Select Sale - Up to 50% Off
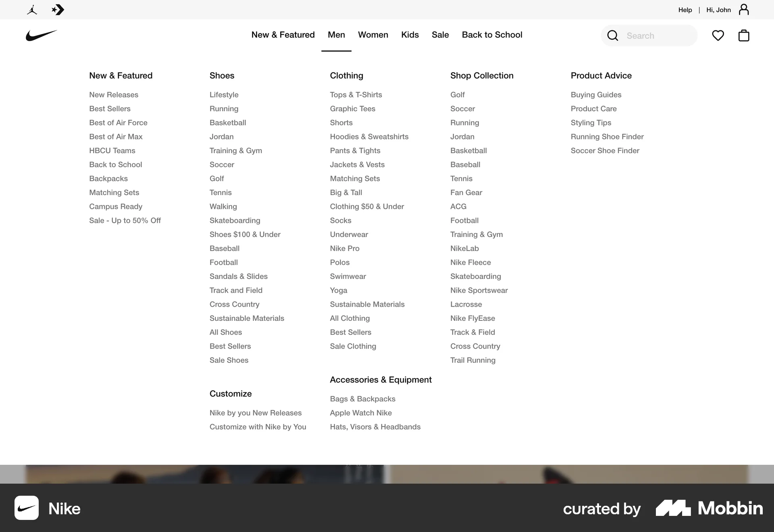The height and width of the screenshot is (532, 774). click(x=125, y=220)
